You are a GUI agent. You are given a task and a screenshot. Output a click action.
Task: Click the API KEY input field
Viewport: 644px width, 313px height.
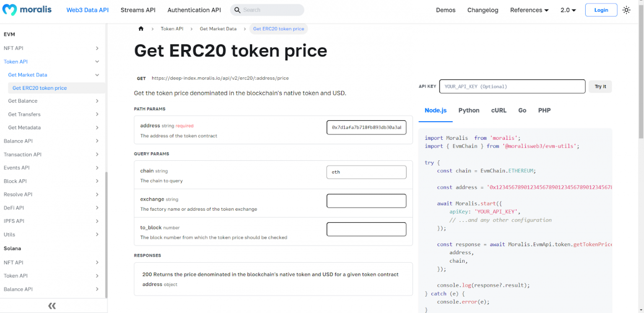[512, 86]
